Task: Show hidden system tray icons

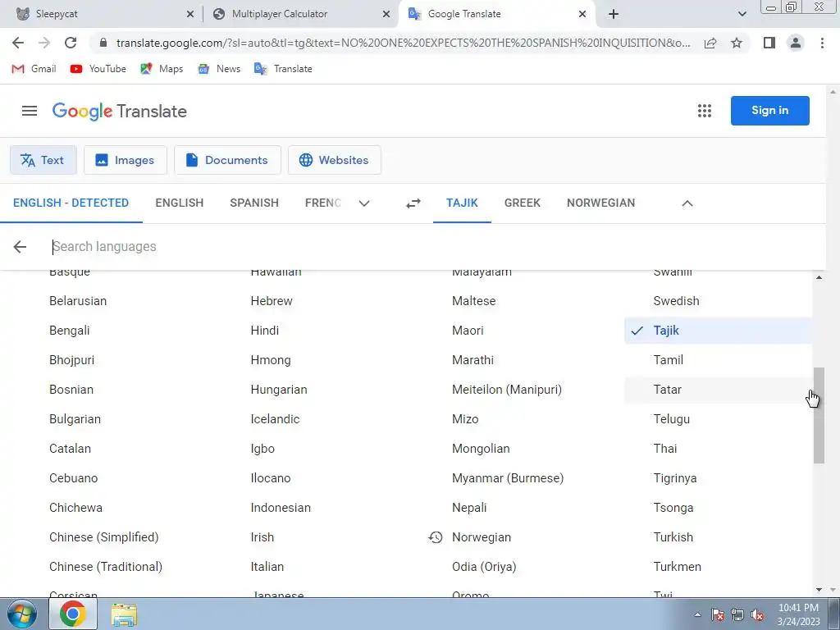Action: [697, 615]
